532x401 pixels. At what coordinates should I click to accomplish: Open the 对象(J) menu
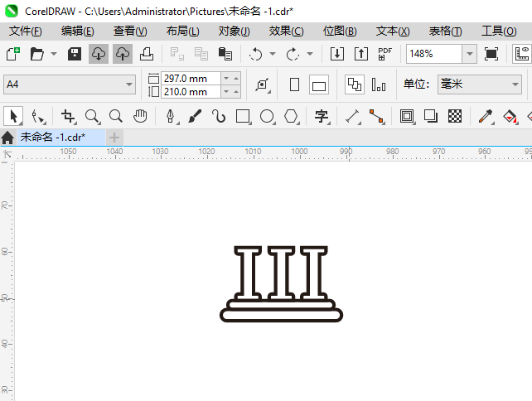[x=235, y=31]
